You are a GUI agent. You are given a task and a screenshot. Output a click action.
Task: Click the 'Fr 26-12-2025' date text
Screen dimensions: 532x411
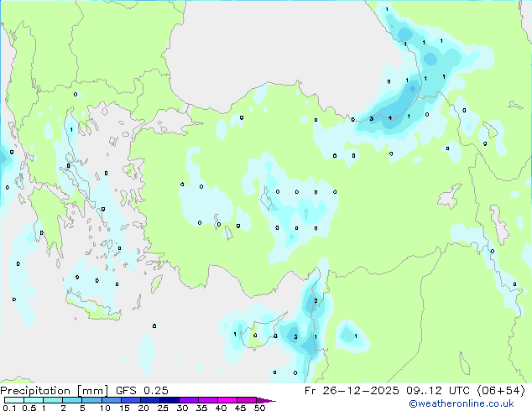point(352,391)
